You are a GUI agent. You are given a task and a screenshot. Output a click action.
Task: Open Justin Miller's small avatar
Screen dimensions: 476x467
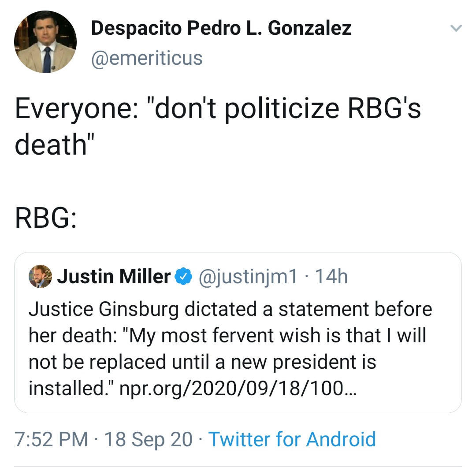(x=40, y=277)
